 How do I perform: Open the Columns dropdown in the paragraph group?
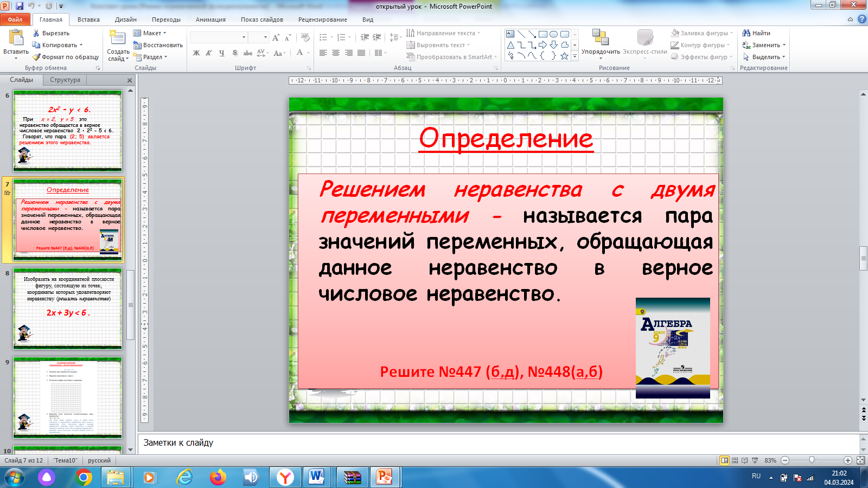(x=380, y=53)
